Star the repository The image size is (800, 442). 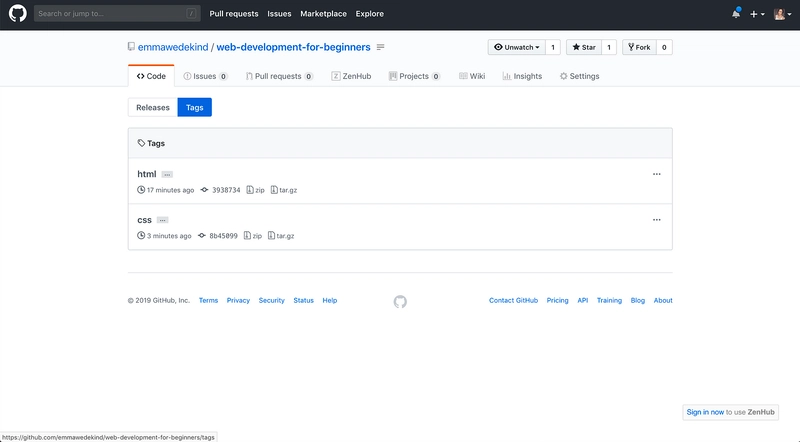(x=584, y=47)
